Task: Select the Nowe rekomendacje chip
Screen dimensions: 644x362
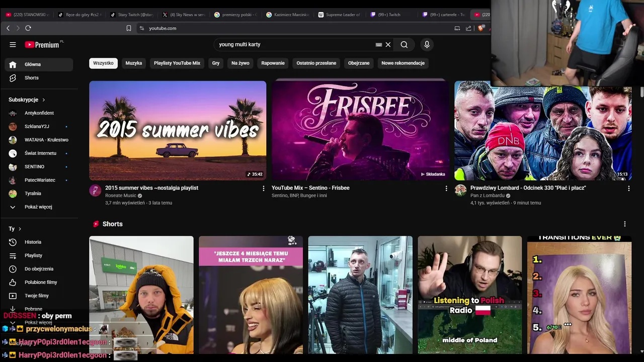Action: tap(403, 63)
